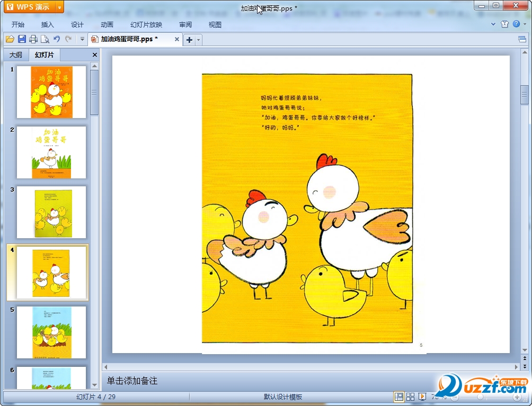Click main editor vertical scroll up arrow
The image size is (532, 406).
(525, 52)
